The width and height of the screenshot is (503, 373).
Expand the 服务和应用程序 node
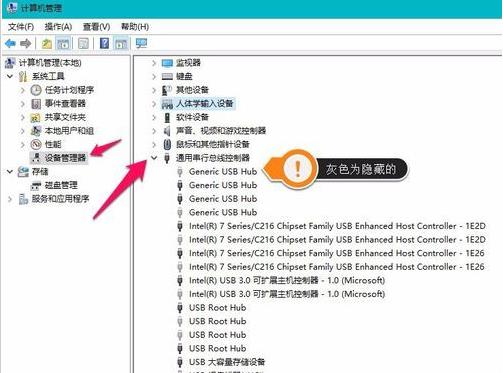[10, 199]
